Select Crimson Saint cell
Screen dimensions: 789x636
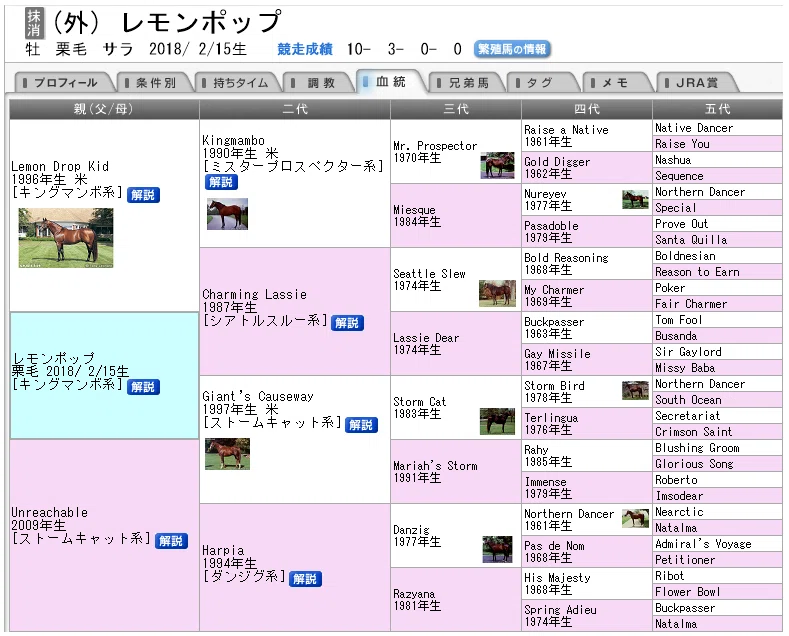tap(718, 431)
